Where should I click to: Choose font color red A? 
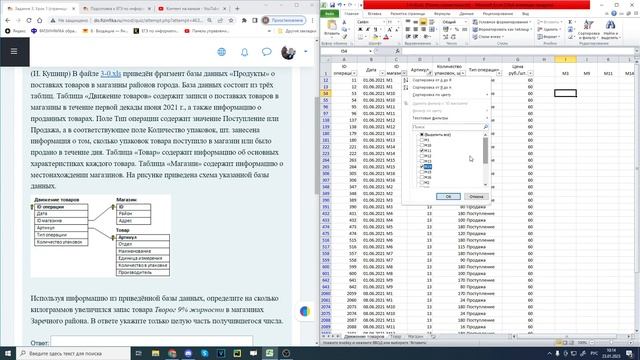386,37
